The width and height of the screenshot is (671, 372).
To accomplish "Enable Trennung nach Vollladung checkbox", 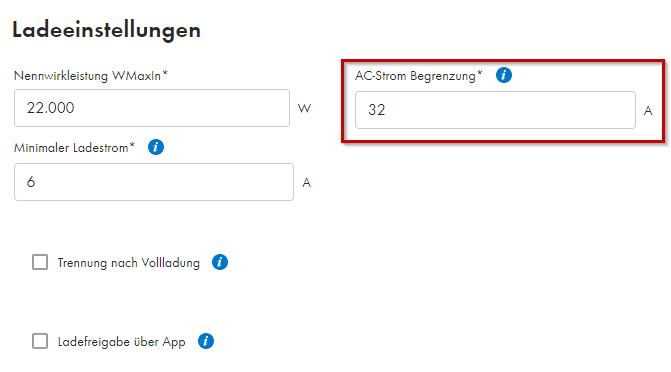I will [x=40, y=262].
